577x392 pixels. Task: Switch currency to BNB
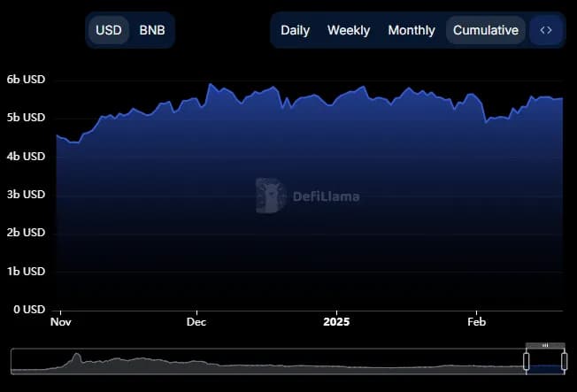152,30
